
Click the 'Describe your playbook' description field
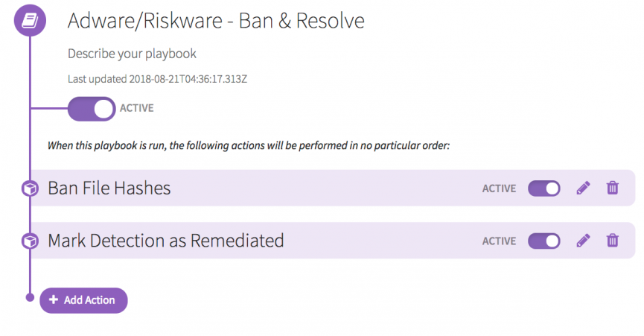(x=132, y=54)
